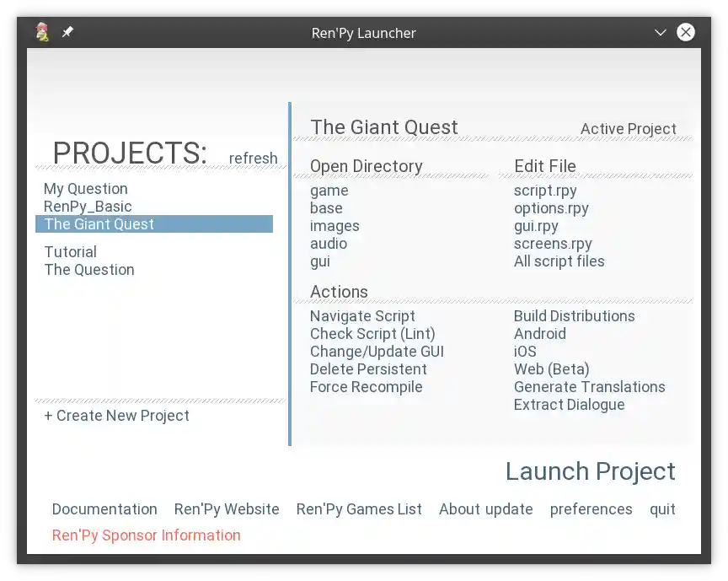Open Generate Translations
This screenshot has width=728, height=581.
click(590, 386)
